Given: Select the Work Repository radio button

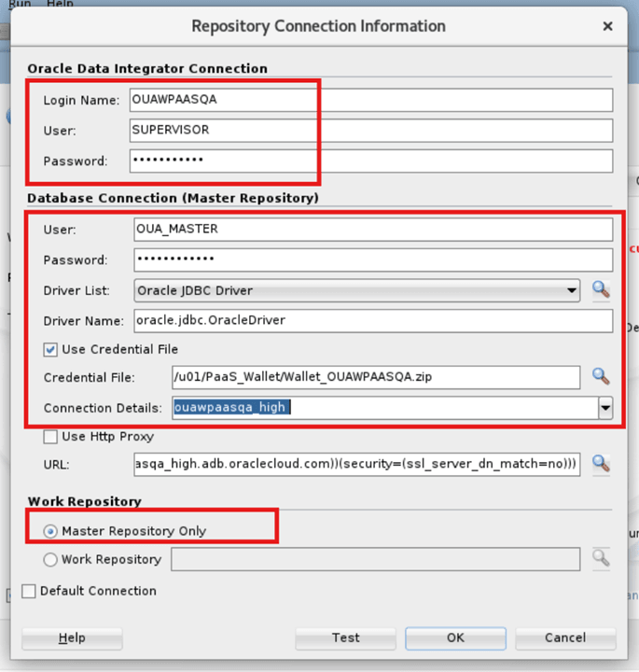Looking at the screenshot, I should click(x=50, y=560).
